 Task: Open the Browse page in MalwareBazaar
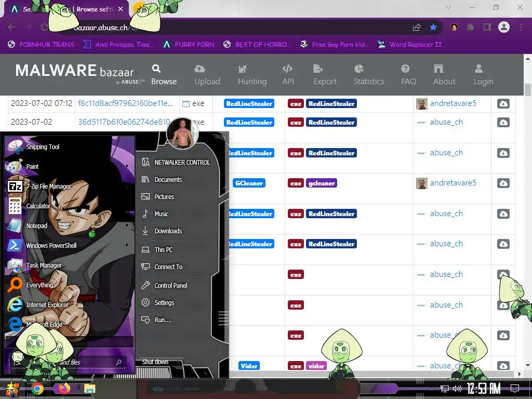pos(164,75)
